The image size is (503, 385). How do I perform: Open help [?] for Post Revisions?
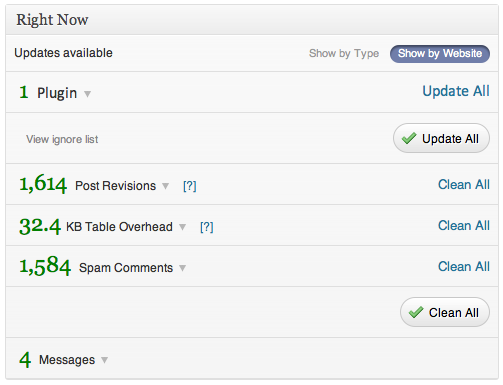[190, 186]
